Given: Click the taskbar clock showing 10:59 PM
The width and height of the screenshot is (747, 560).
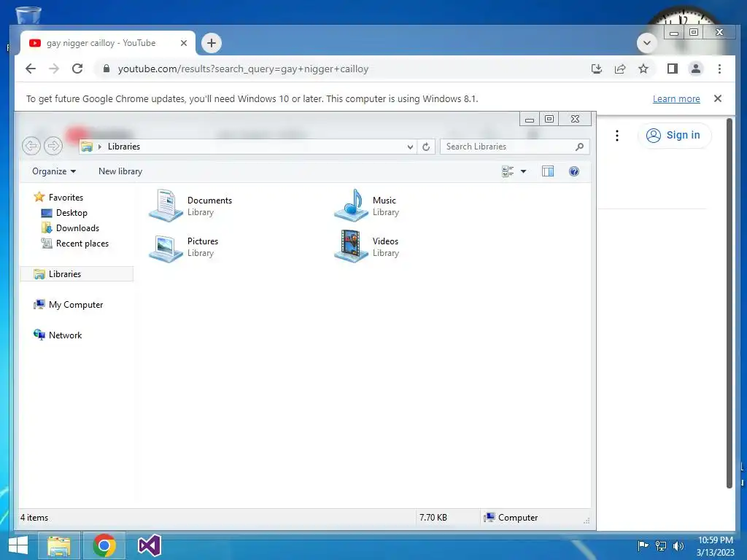Looking at the screenshot, I should 715,545.
